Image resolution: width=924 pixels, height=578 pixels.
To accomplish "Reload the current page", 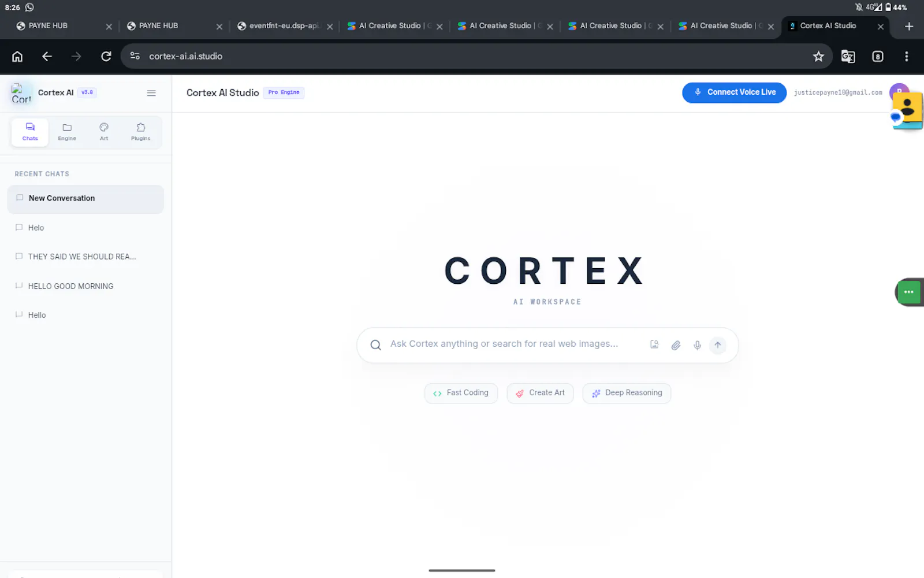I will pos(106,56).
